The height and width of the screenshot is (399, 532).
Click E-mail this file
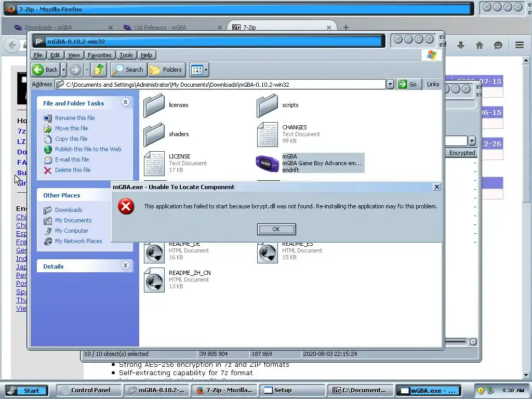click(72, 159)
